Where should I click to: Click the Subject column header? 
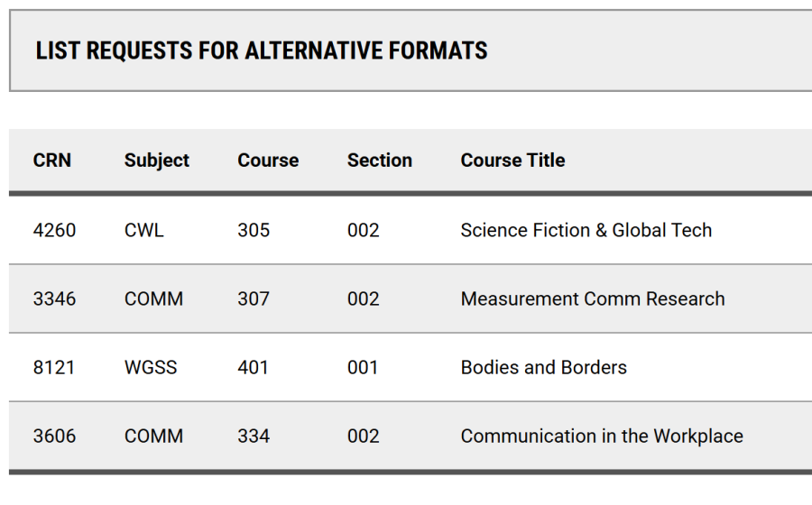click(x=156, y=161)
